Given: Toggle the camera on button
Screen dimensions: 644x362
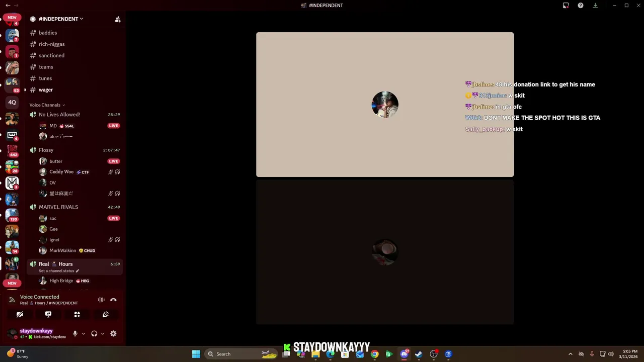Looking at the screenshot, I should click(x=20, y=314).
